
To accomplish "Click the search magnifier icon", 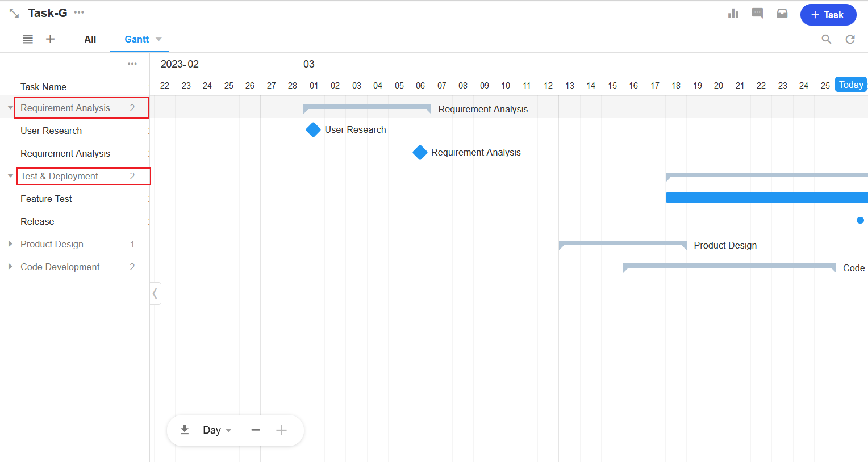I will point(827,39).
